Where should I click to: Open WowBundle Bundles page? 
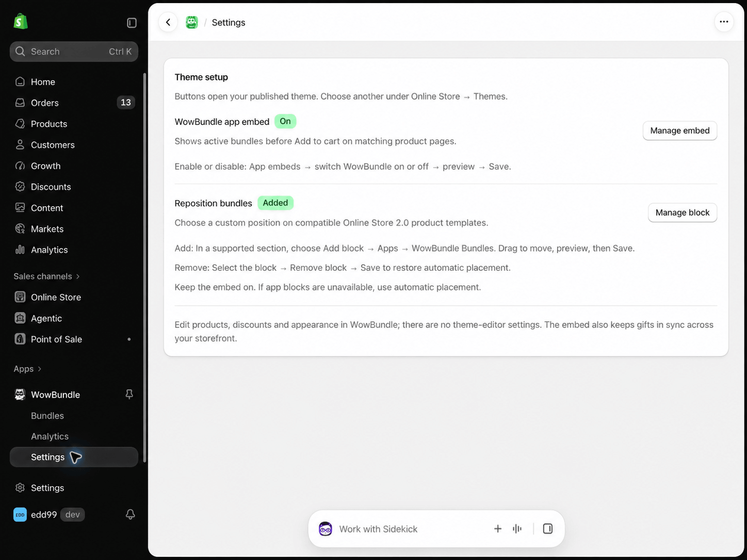tap(74, 416)
